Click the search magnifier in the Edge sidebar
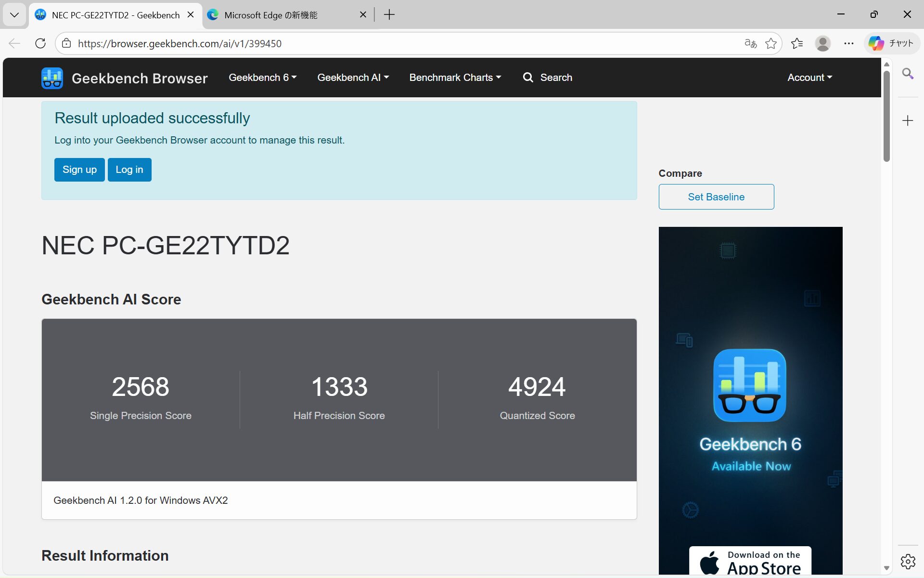This screenshot has width=924, height=578. (908, 74)
